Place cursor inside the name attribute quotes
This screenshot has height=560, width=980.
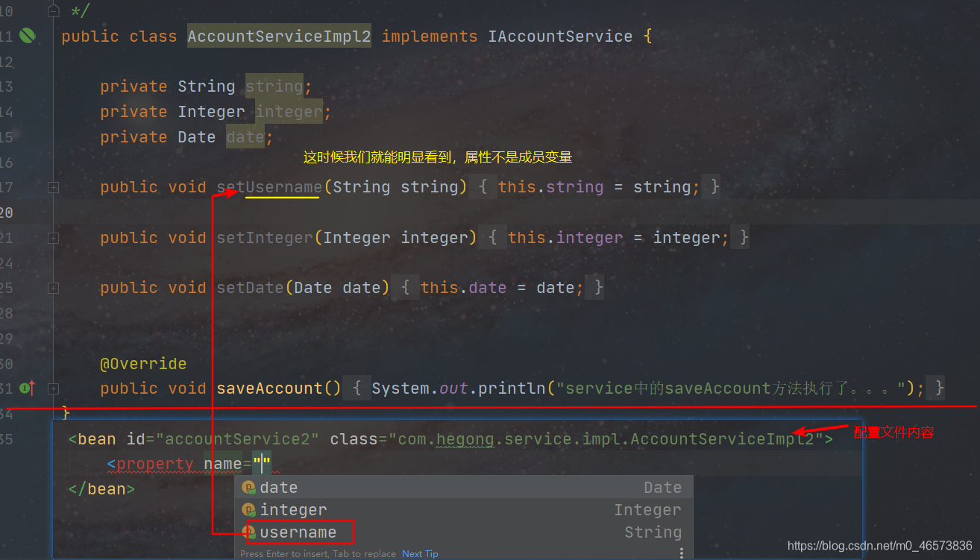pos(262,464)
